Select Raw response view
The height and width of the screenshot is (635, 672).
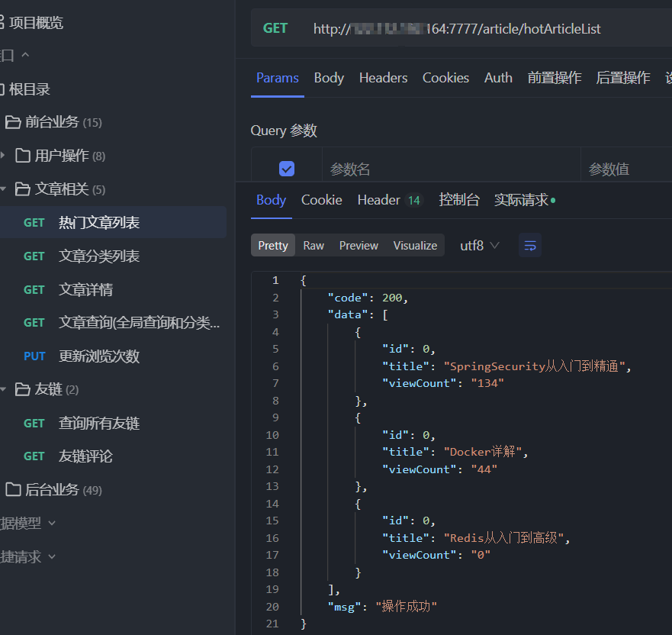[x=313, y=246]
